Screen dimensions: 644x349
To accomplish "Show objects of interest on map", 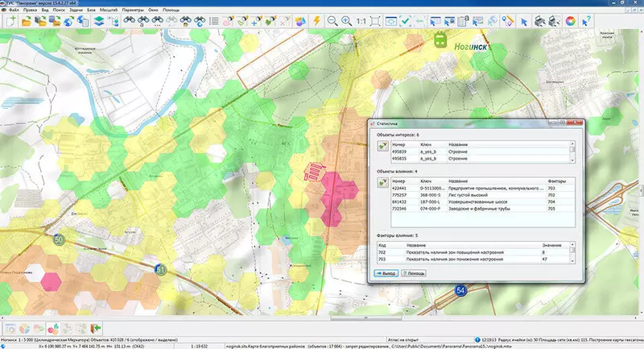I will (382, 146).
